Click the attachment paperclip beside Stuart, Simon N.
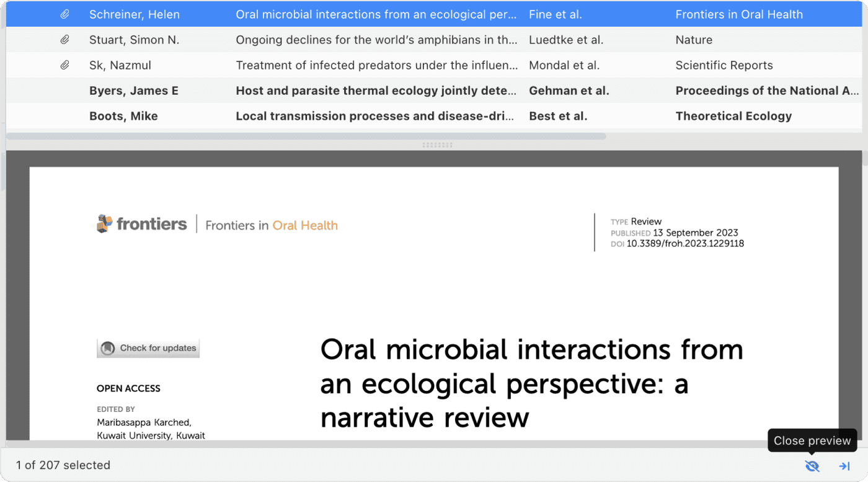This screenshot has width=868, height=482. (66, 39)
